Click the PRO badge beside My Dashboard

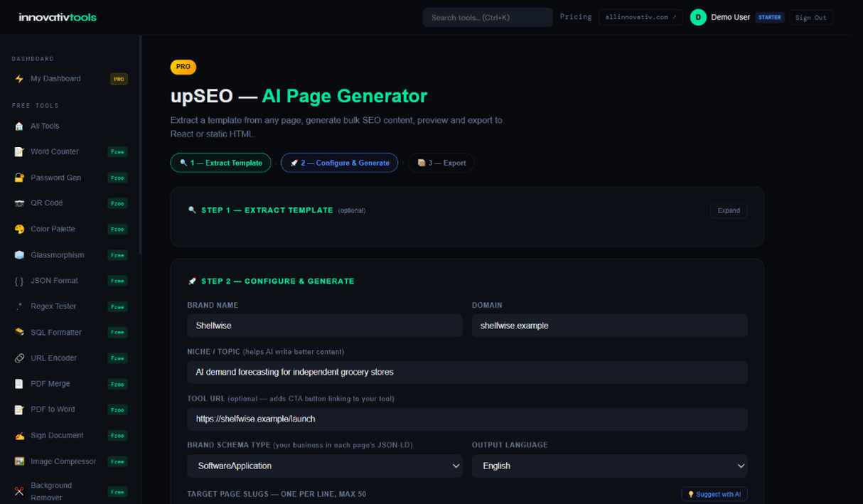coord(119,79)
